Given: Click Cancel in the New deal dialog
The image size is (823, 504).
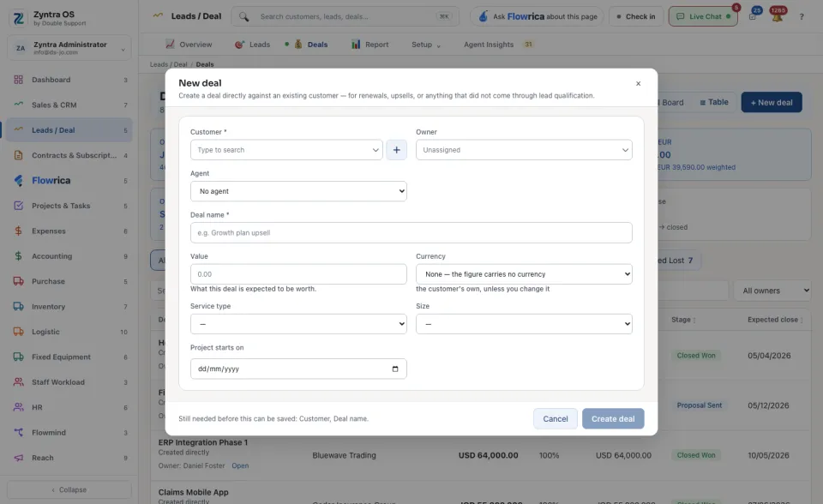Looking at the screenshot, I should coord(556,419).
